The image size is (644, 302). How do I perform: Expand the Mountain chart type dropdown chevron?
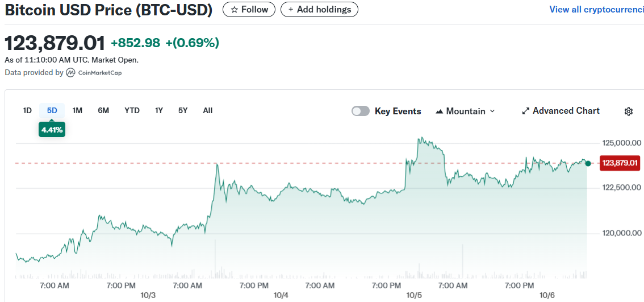tap(492, 111)
